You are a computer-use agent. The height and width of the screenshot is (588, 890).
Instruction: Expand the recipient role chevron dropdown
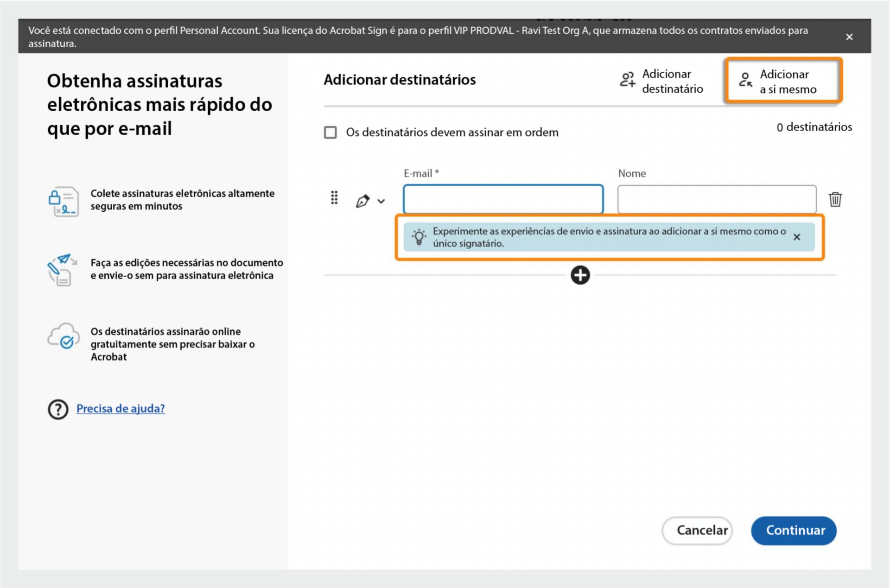coord(381,201)
